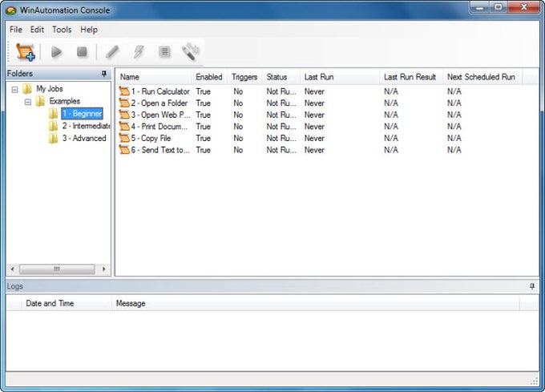The height and width of the screenshot is (392, 545).
Task: Click the 3 - Advanced folder icon
Action: pos(53,139)
